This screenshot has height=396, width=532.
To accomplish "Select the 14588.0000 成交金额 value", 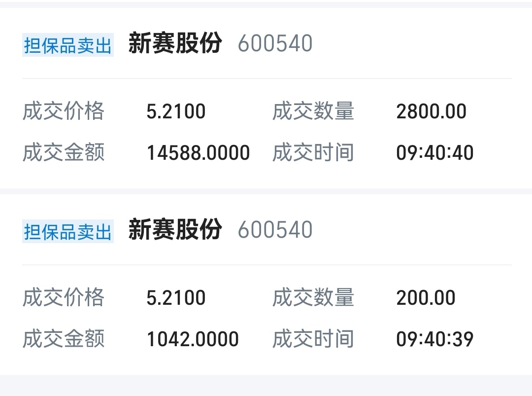I will (198, 153).
